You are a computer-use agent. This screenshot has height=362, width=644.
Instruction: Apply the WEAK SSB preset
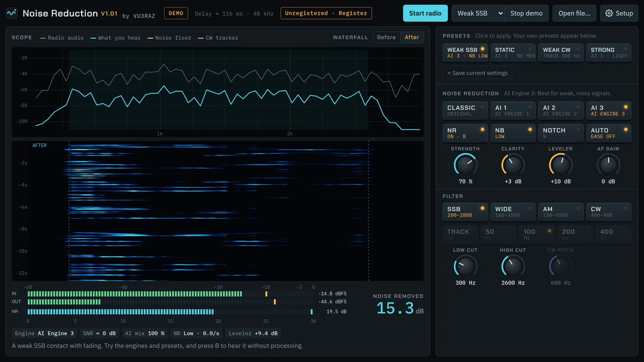(x=465, y=53)
